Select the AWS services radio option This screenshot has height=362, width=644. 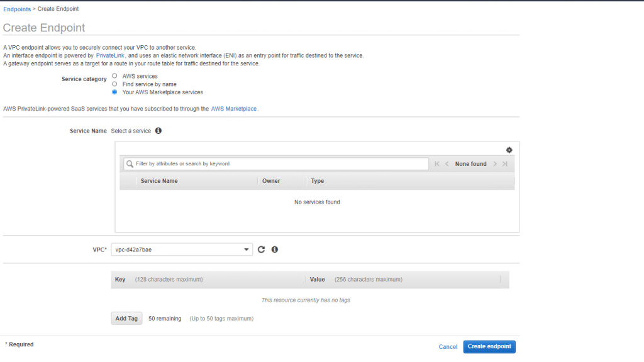(114, 76)
